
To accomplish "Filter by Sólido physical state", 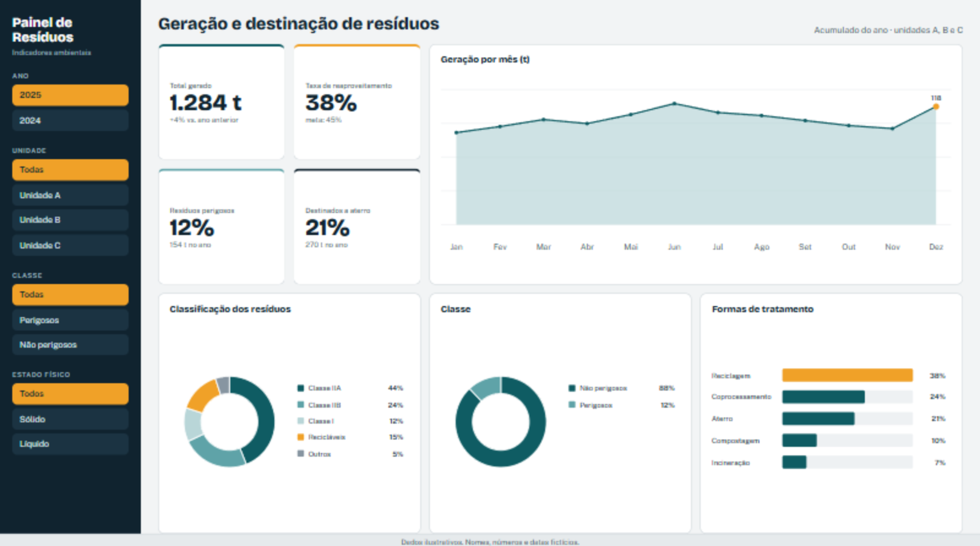I will tap(70, 419).
